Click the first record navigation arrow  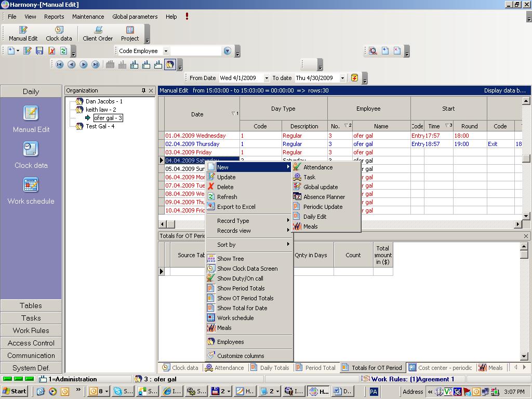click(x=60, y=65)
